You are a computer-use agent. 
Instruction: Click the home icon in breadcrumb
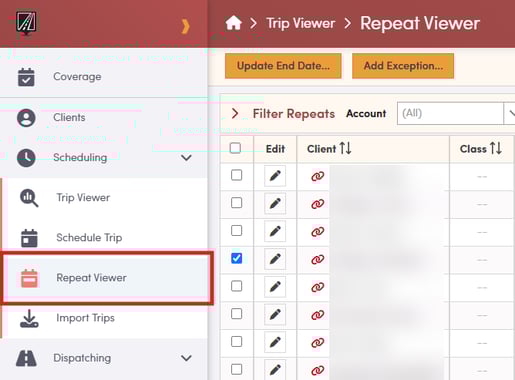[233, 23]
